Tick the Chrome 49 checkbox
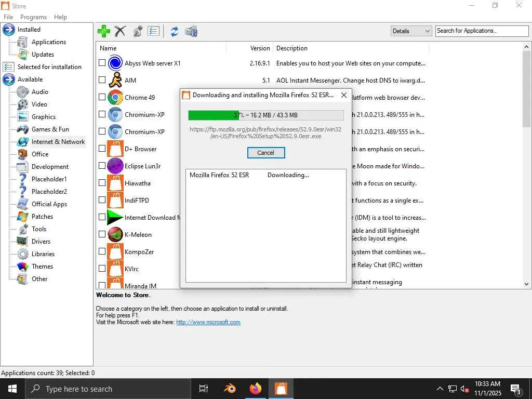Viewport: 532px width, 399px height. pyautogui.click(x=102, y=97)
